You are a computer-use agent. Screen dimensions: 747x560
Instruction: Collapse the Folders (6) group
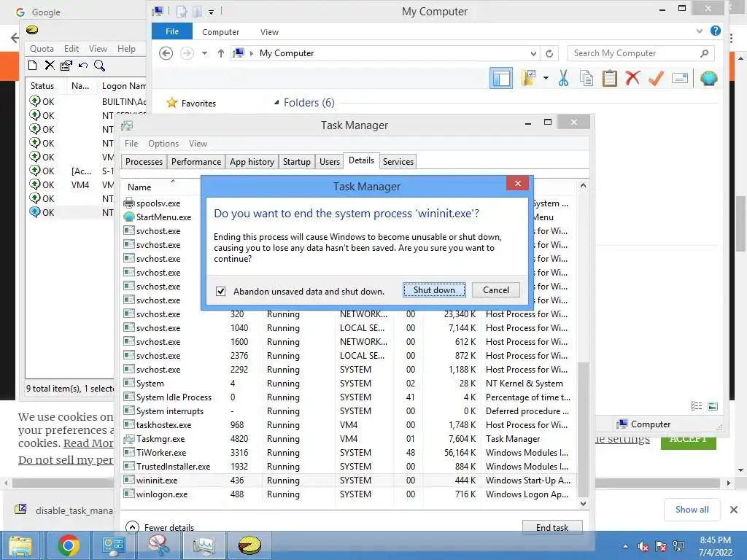point(276,102)
